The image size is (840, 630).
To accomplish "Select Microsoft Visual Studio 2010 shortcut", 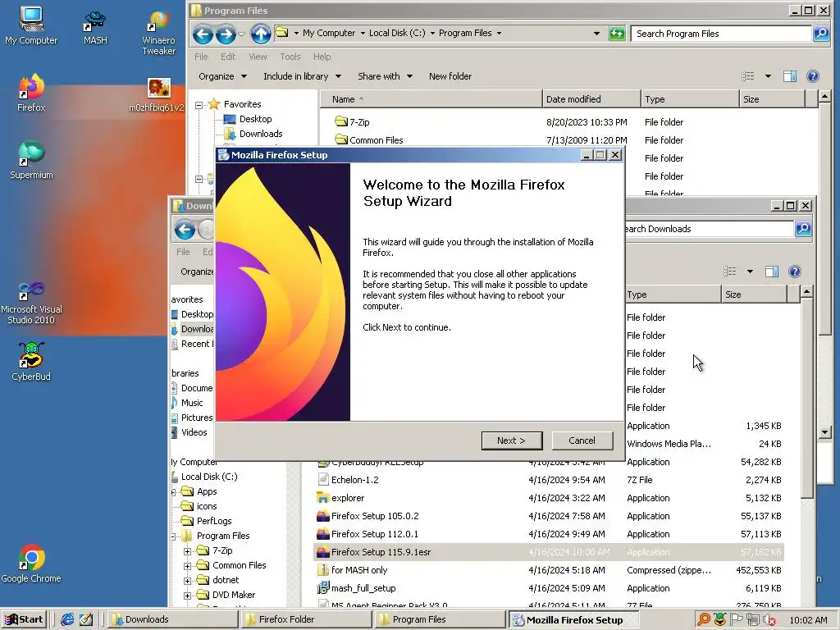I will point(31,304).
